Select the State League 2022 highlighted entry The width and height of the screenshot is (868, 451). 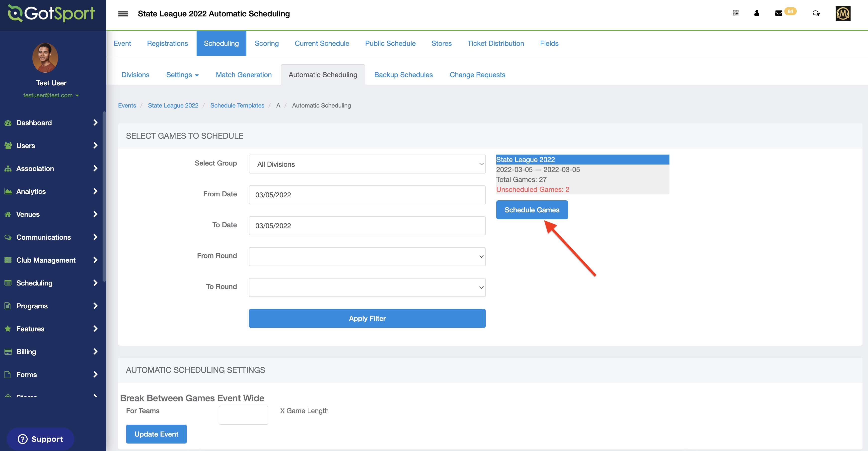coord(582,160)
